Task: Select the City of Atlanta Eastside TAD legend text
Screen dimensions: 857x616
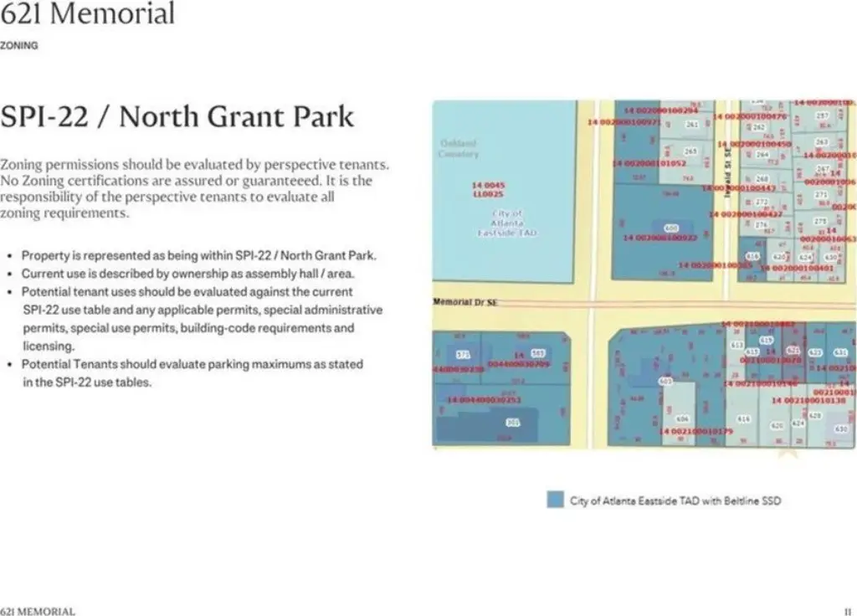Action: click(675, 501)
